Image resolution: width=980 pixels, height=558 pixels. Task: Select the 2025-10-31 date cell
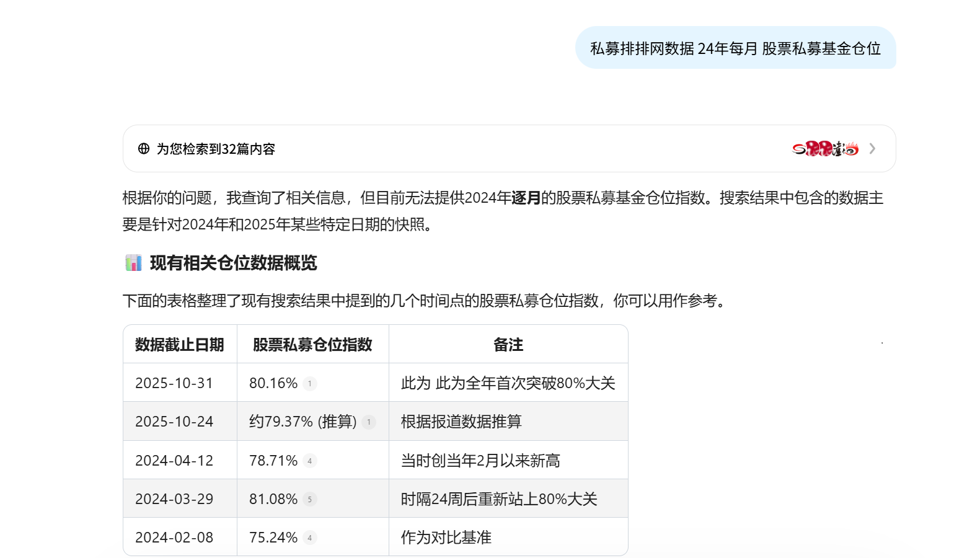[x=174, y=383]
